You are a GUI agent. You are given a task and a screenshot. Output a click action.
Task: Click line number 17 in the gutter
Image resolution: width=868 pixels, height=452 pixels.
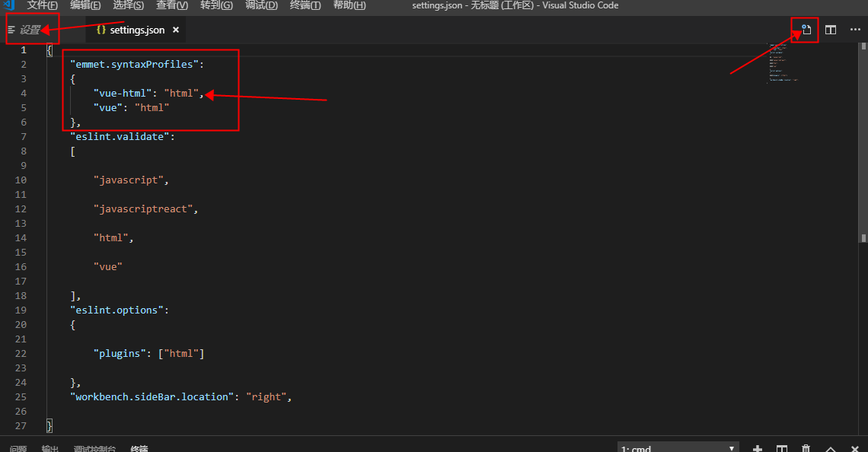tap(21, 281)
